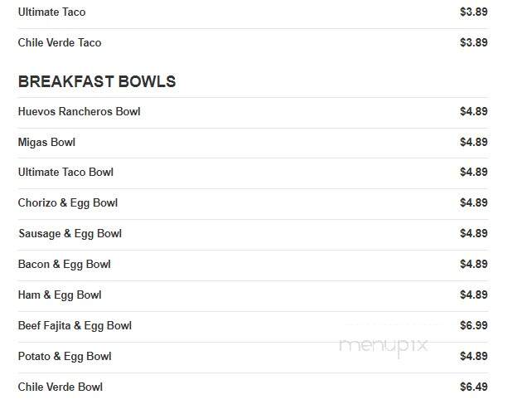Click Ham & Egg Bowl
Viewport: 532px width, 414px height.
tap(60, 295)
